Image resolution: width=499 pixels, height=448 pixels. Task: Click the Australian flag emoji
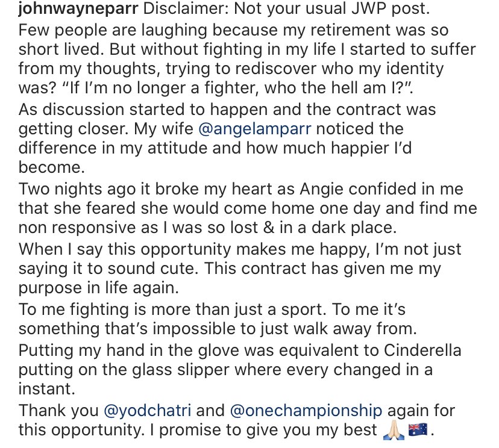(x=418, y=430)
